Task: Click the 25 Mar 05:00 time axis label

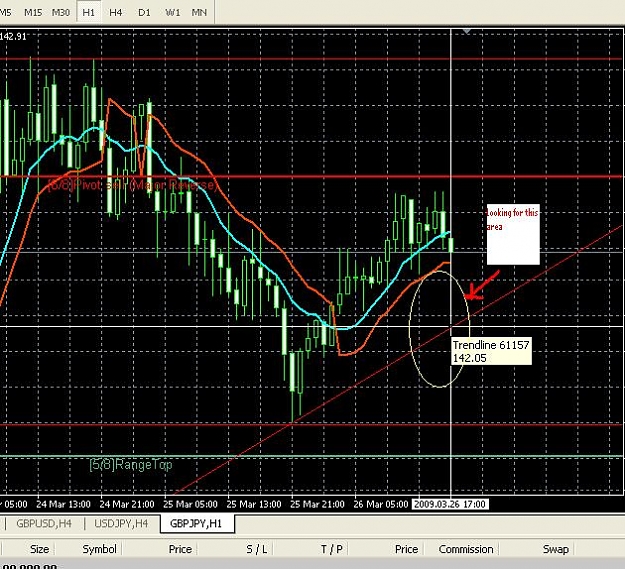Action: pyautogui.click(x=190, y=504)
